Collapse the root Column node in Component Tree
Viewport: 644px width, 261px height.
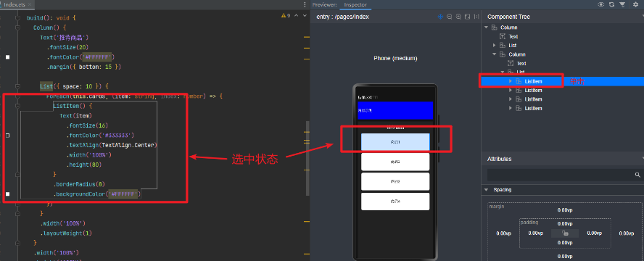click(x=487, y=28)
